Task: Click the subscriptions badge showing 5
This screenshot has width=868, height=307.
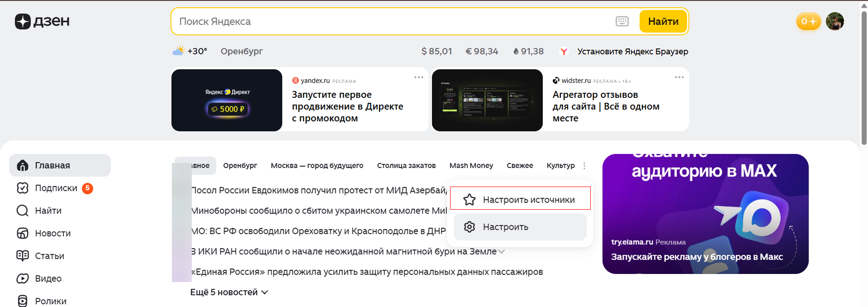Action: (87, 188)
